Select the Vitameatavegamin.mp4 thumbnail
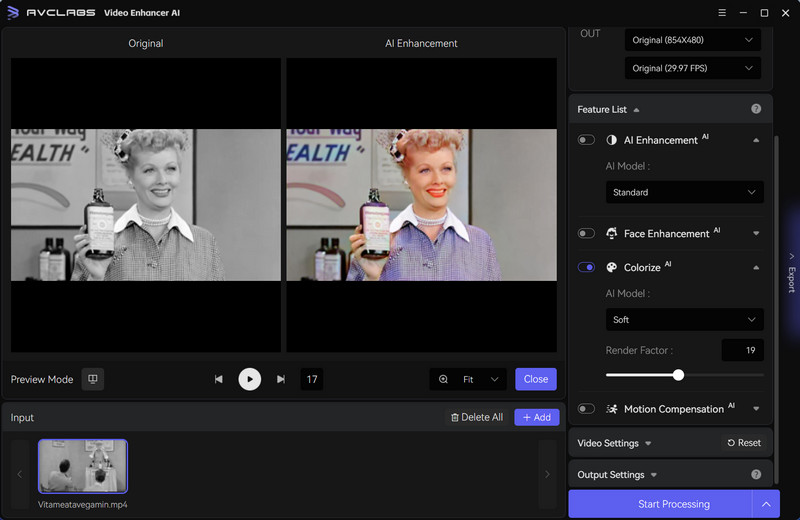800x520 pixels. 83,466
